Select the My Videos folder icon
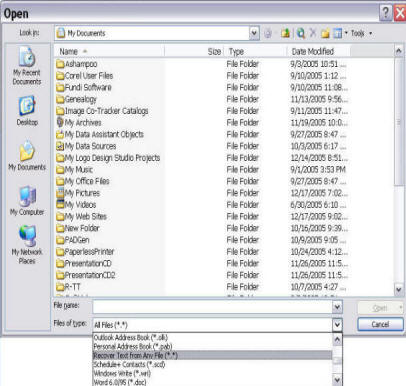Viewport: 406px width, 386px height. click(60, 204)
